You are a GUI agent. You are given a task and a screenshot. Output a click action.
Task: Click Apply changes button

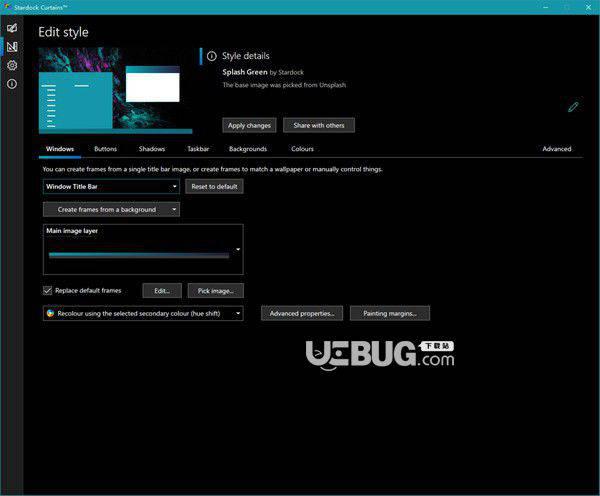[249, 125]
